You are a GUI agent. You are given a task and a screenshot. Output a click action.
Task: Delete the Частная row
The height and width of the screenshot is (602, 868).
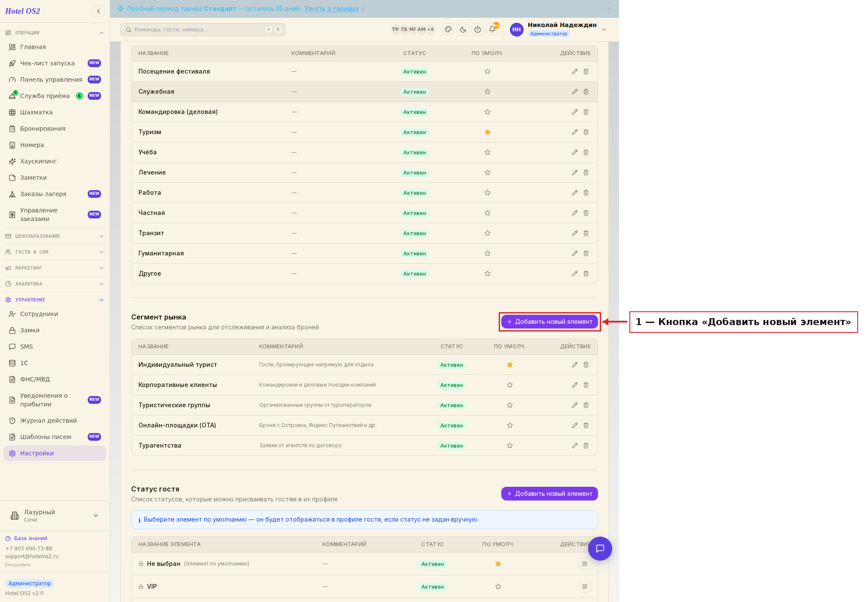click(586, 213)
